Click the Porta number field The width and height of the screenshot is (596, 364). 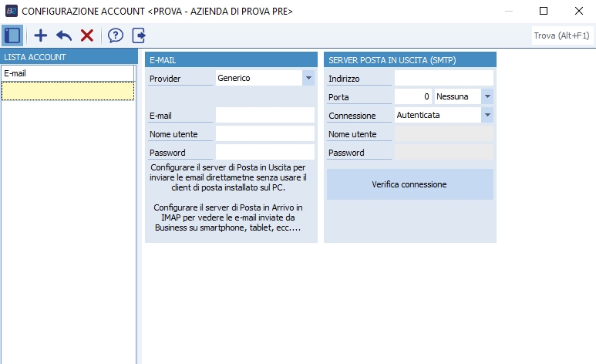click(413, 96)
